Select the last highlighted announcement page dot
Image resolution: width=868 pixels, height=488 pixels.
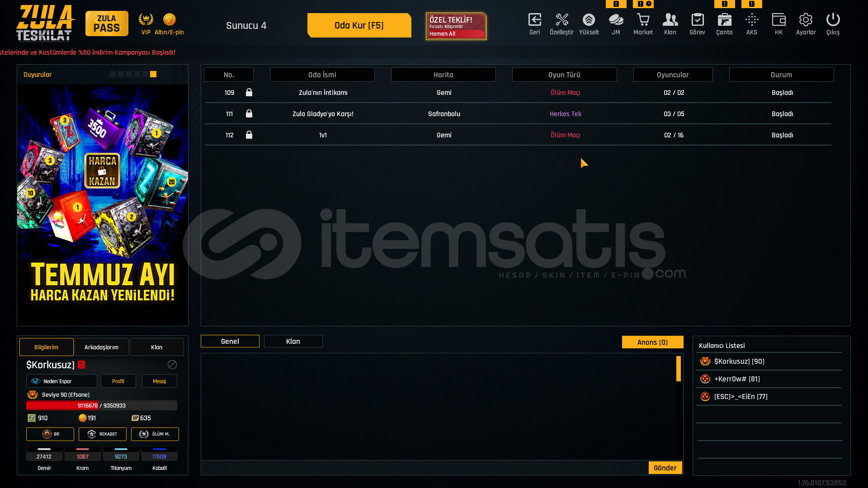click(x=153, y=74)
